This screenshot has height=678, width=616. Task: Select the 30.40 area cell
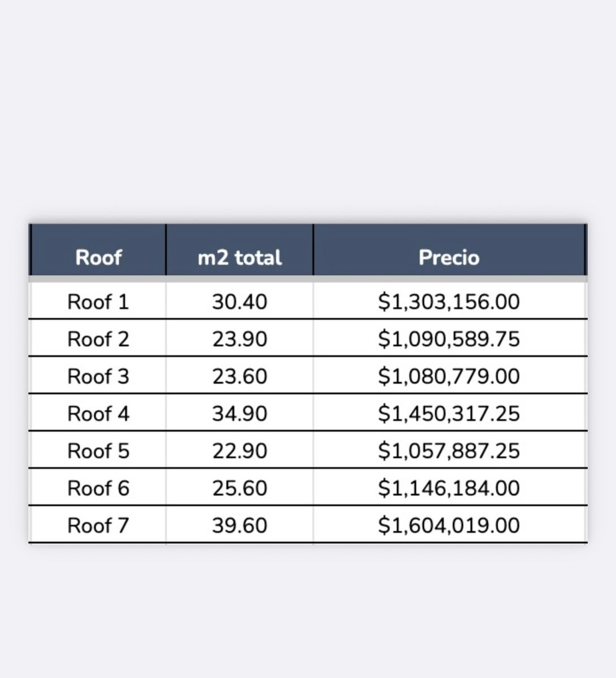[240, 302]
